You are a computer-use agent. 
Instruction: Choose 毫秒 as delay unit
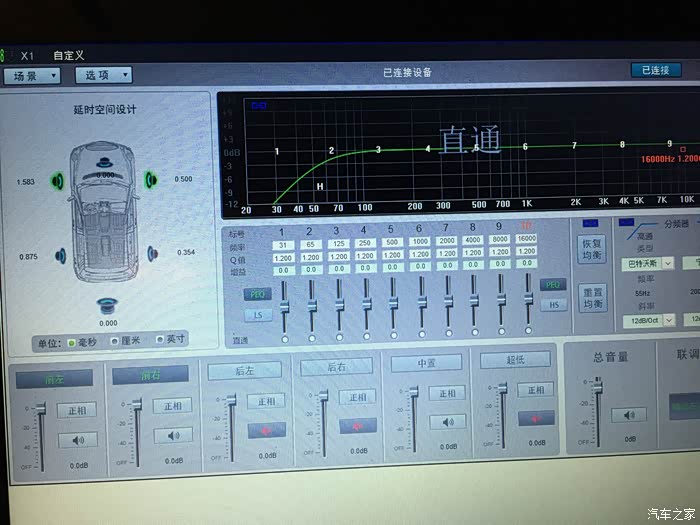[x=71, y=341]
